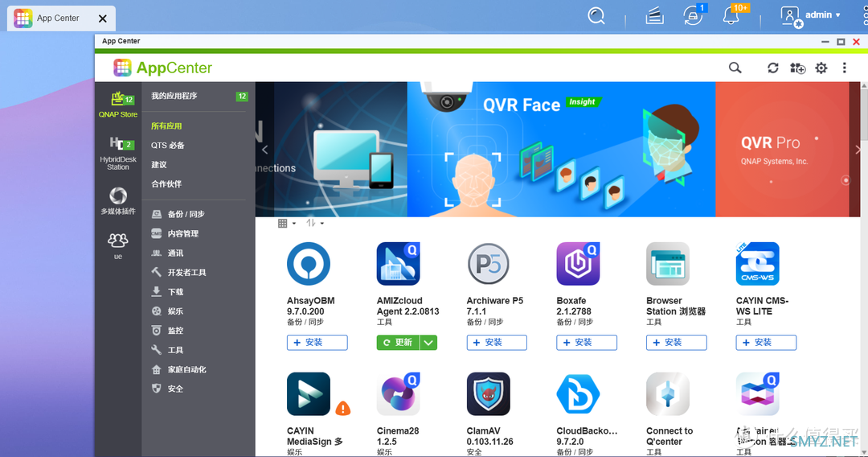868x457 pixels.
Task: Click the Boxafe app icon
Action: 578,264
